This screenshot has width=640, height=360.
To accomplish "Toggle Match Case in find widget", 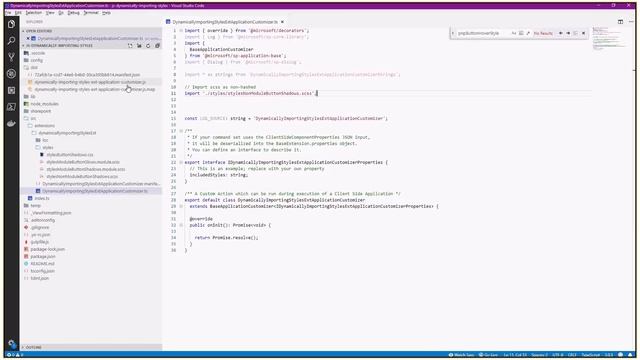I will [514, 33].
